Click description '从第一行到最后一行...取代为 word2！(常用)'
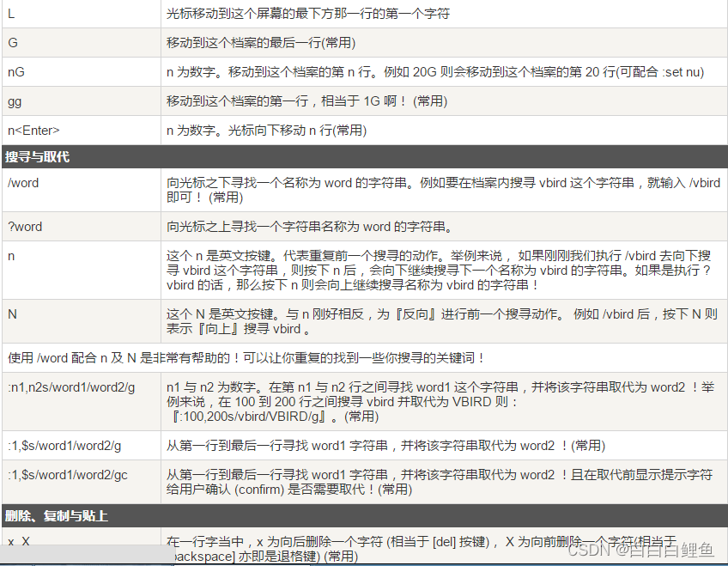 click(x=445, y=446)
